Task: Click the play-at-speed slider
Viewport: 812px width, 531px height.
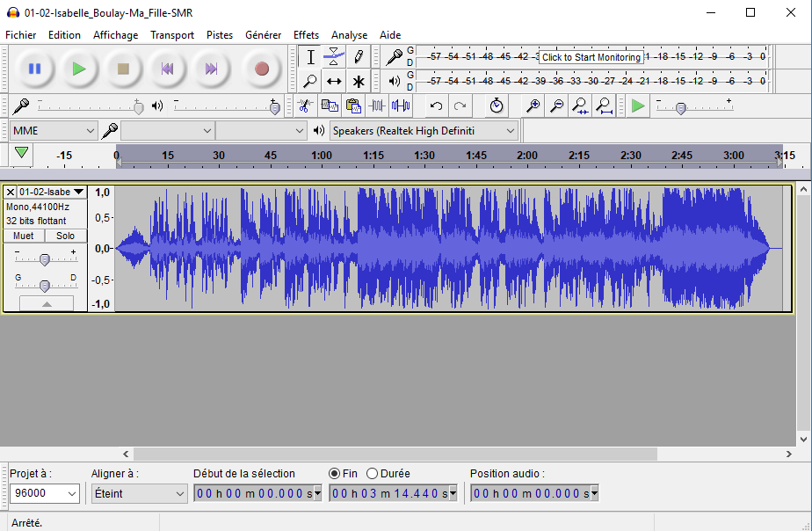Action: (x=694, y=106)
